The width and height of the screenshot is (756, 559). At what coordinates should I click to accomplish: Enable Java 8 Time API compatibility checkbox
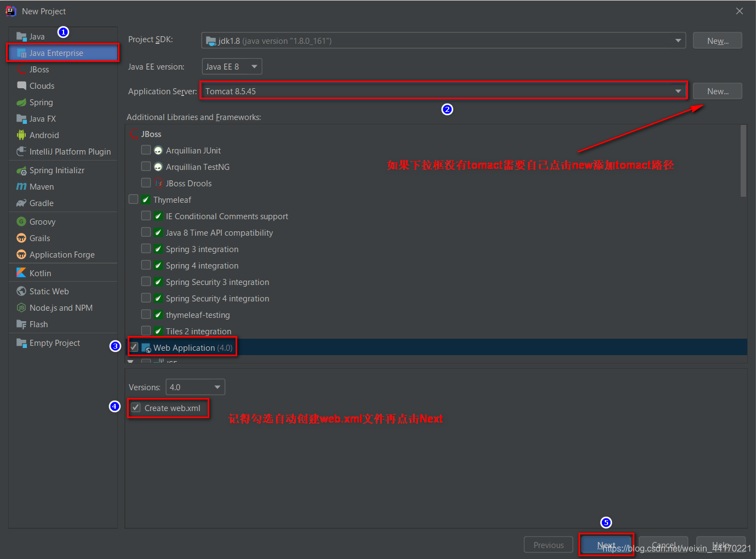point(146,232)
